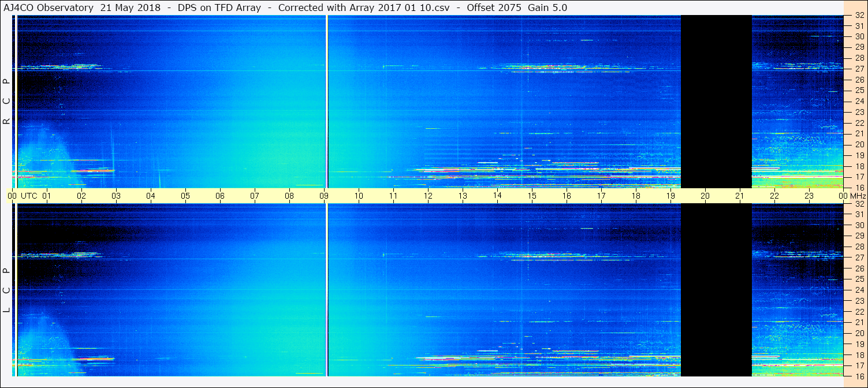Click the 18 MHz label on the RCP frequency scale
The width and height of the screenshot is (868, 388).
pyautogui.click(x=859, y=166)
